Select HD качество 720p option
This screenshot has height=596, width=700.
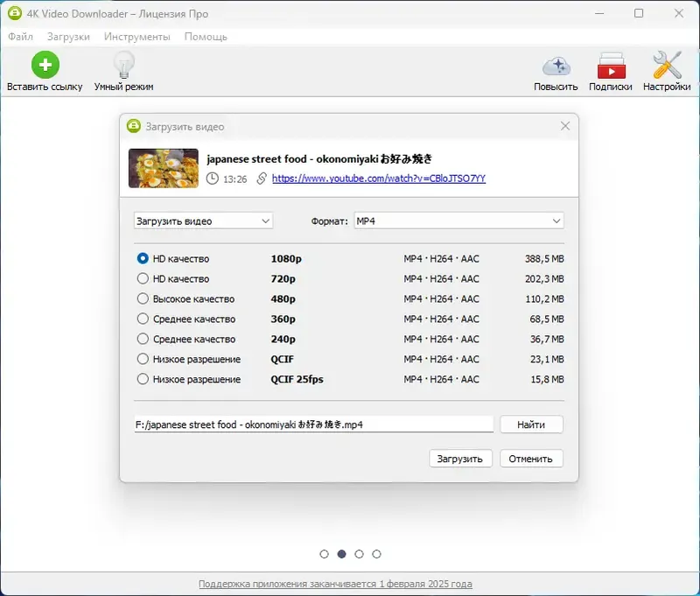[143, 278]
